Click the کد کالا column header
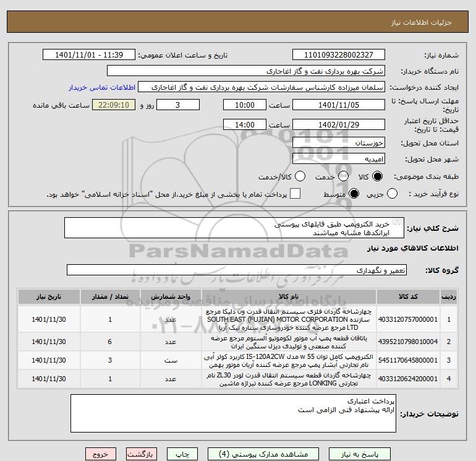 [408, 296]
